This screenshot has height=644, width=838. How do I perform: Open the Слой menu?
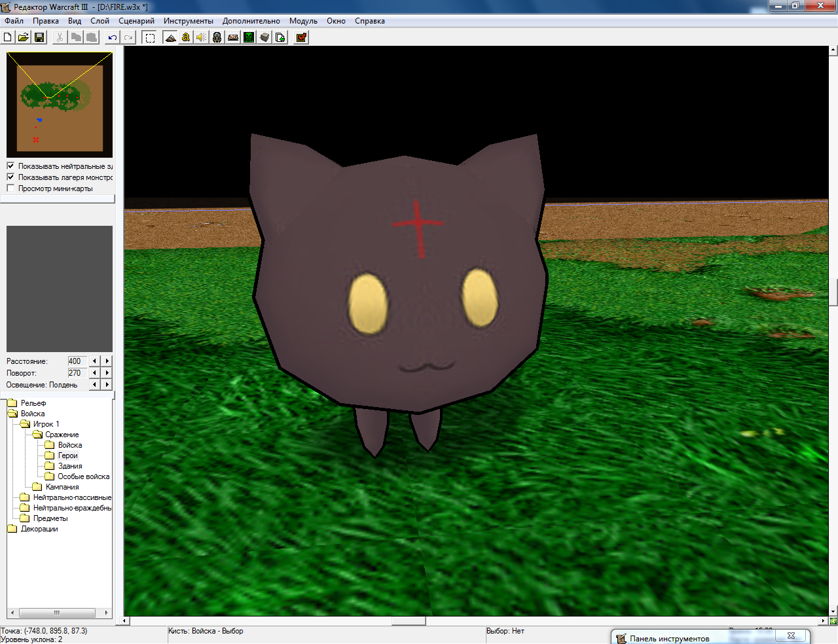pos(100,21)
